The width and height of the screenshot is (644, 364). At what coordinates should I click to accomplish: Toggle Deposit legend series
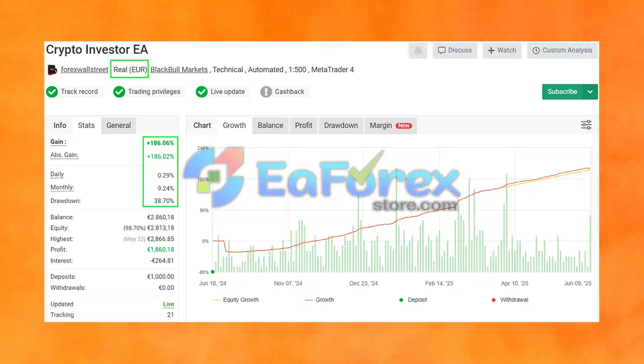[413, 300]
